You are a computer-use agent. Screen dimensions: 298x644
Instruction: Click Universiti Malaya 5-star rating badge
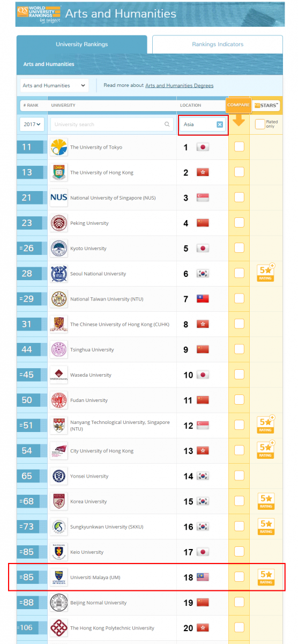[x=266, y=576]
